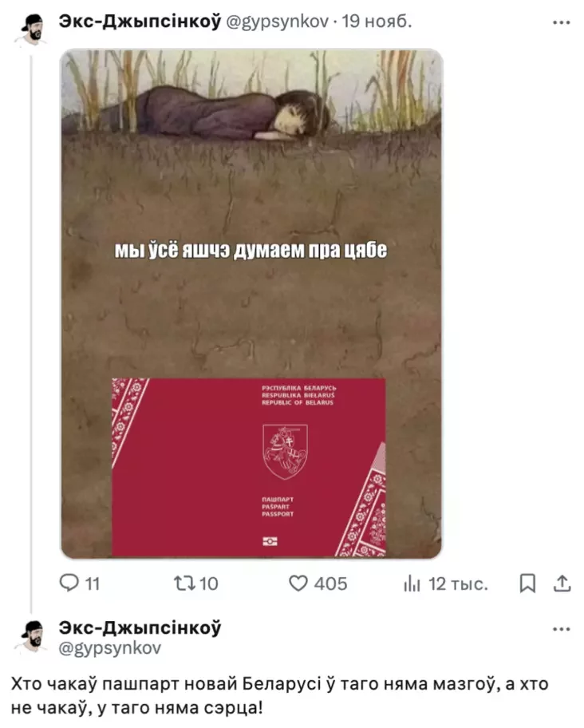584x728 pixels.
Task: Open Экс-Джыпсінкоў name in the reply tweet
Action: pyautogui.click(x=140, y=627)
